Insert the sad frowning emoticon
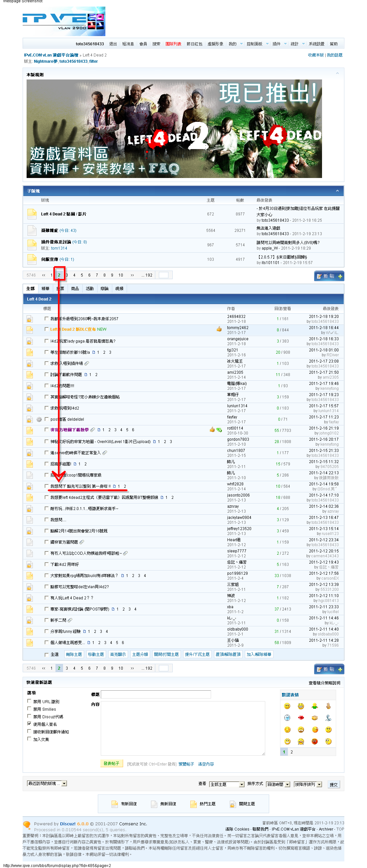367x868 pixels. pyautogui.click(x=328, y=729)
